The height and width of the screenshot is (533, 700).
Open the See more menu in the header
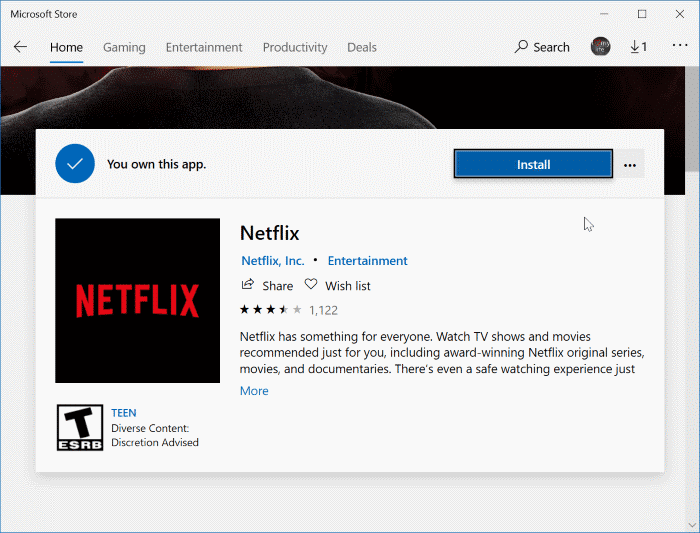click(x=679, y=46)
